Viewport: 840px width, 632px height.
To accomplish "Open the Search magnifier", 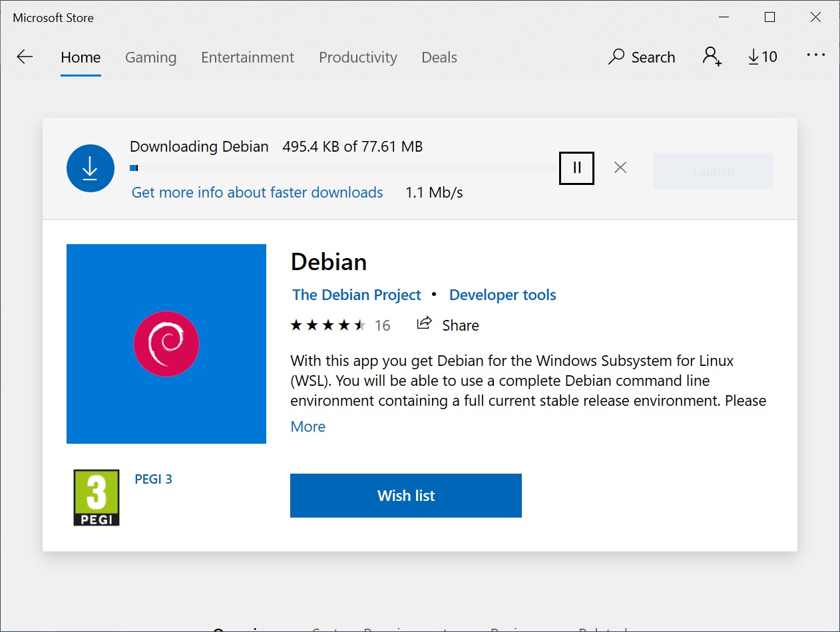I will click(x=642, y=57).
